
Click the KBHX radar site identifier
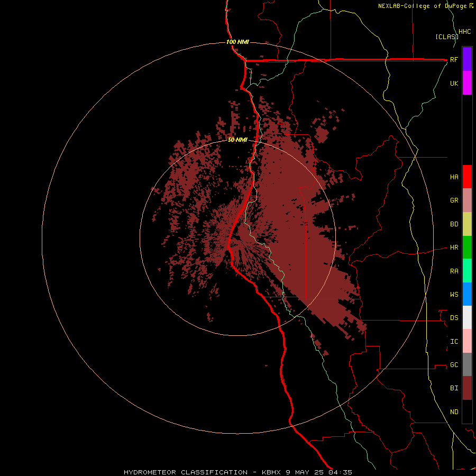[x=272, y=472]
